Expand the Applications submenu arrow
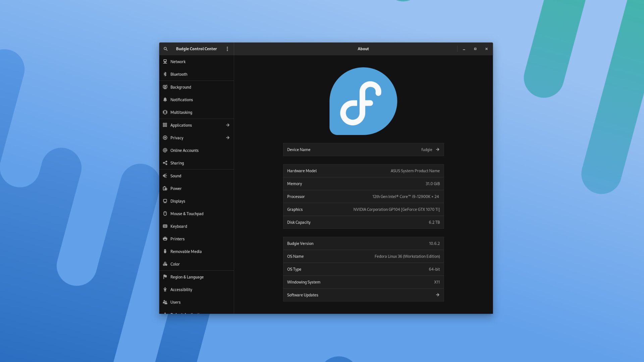Image resolution: width=644 pixels, height=362 pixels. click(228, 125)
